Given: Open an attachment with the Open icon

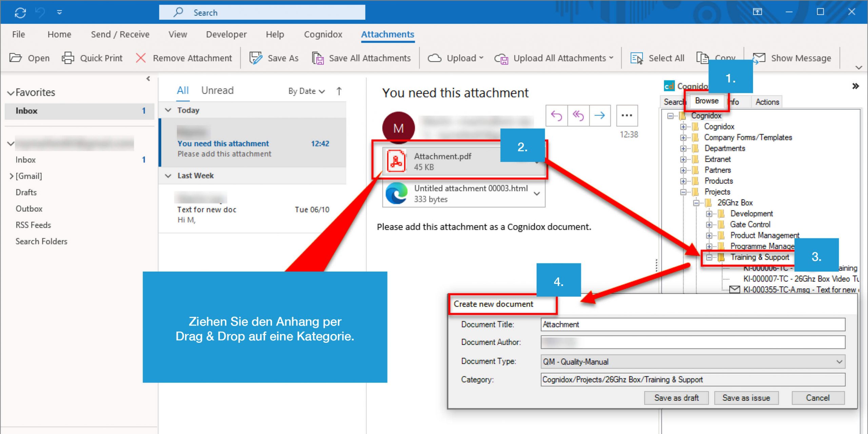Looking at the screenshot, I should click(16, 58).
